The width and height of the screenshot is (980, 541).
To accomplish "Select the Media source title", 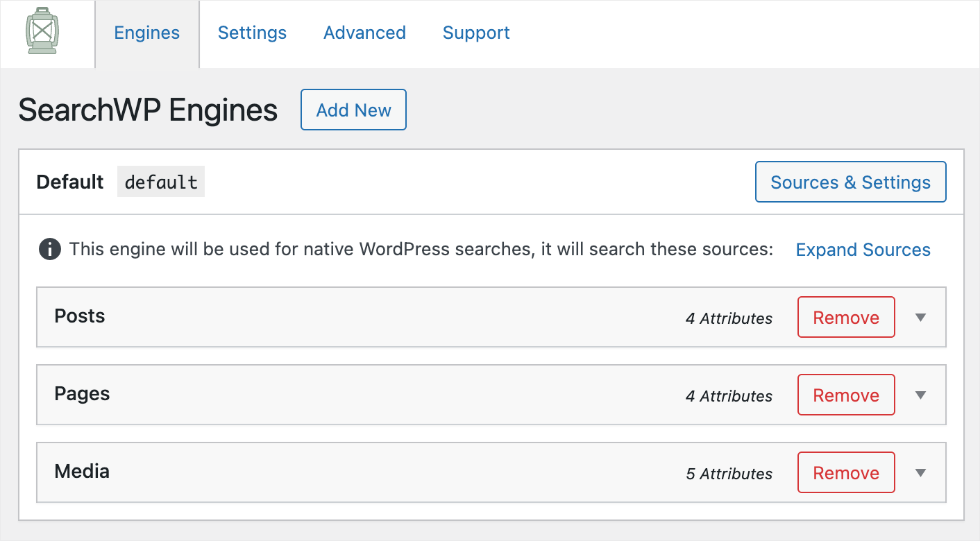I will [x=82, y=472].
